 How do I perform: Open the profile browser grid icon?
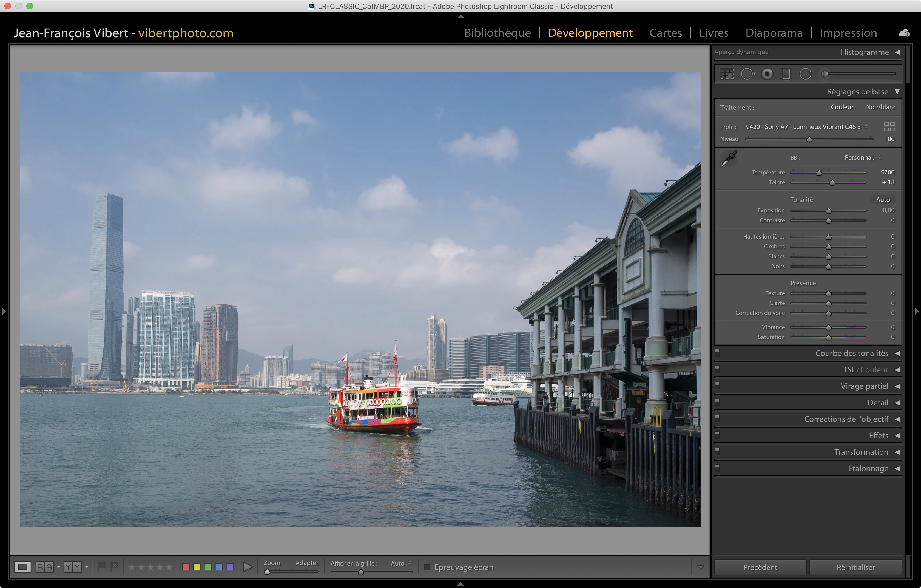click(x=889, y=127)
